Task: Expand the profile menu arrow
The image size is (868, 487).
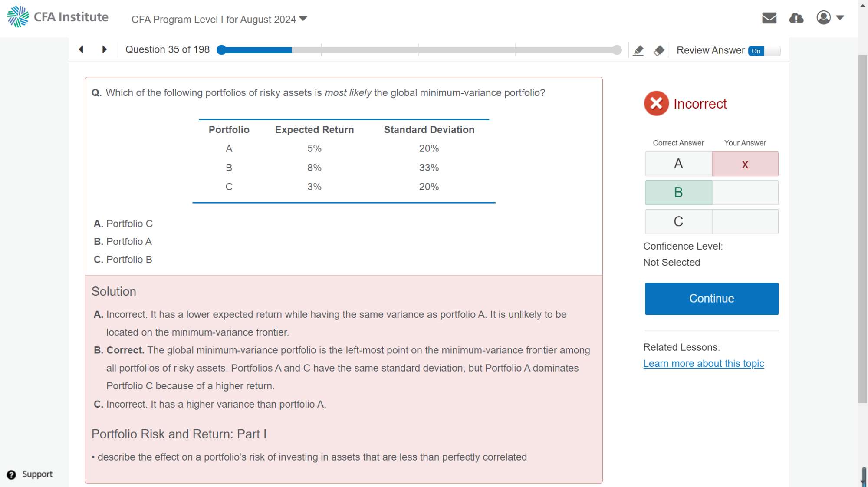Action: [x=840, y=18]
